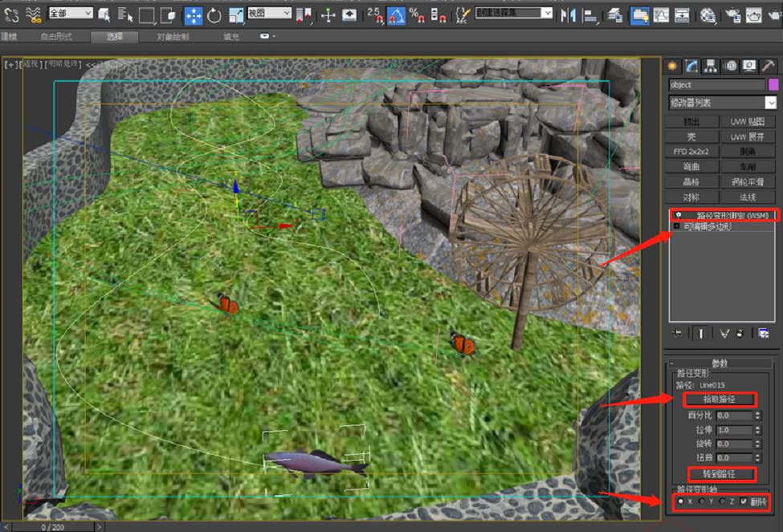Choose the Rectangular Selection Region tool

pyautogui.click(x=146, y=15)
